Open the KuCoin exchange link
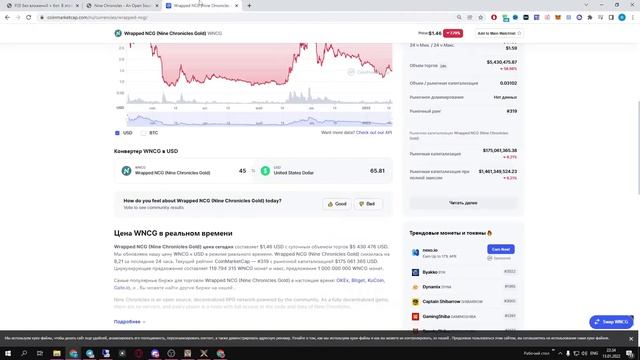640x360 pixels. 376,280
